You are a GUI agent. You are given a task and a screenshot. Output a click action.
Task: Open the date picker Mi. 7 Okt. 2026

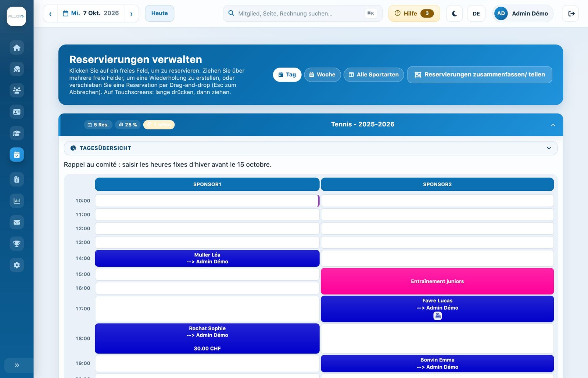pyautogui.click(x=91, y=13)
